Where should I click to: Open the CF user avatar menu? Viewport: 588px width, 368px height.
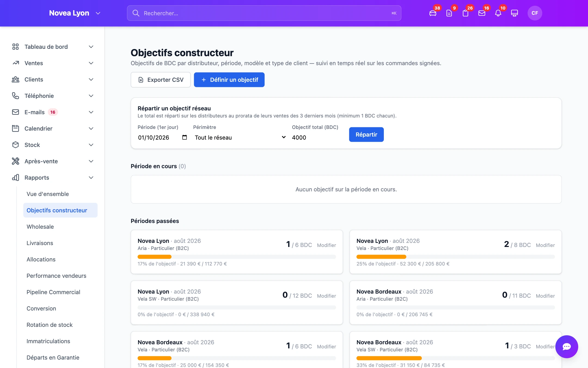click(x=535, y=13)
